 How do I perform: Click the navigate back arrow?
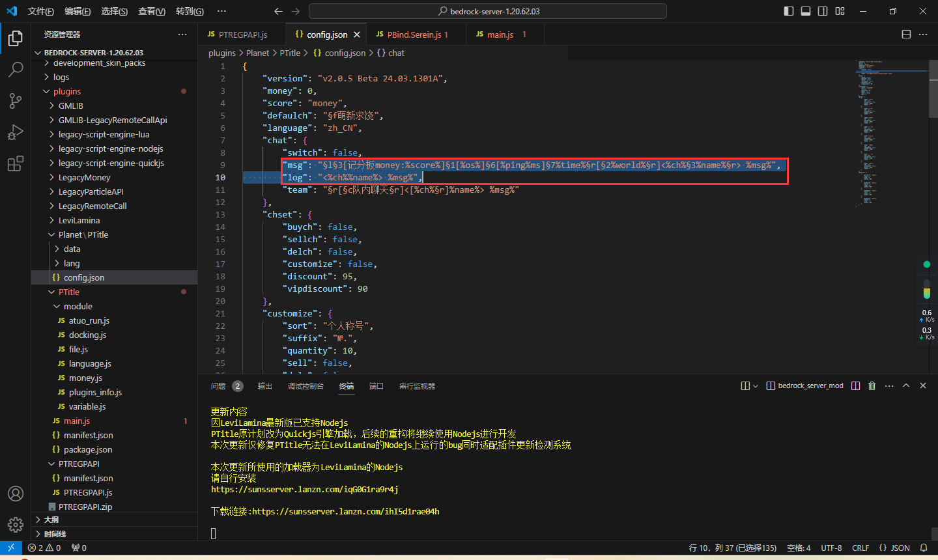[x=278, y=11]
